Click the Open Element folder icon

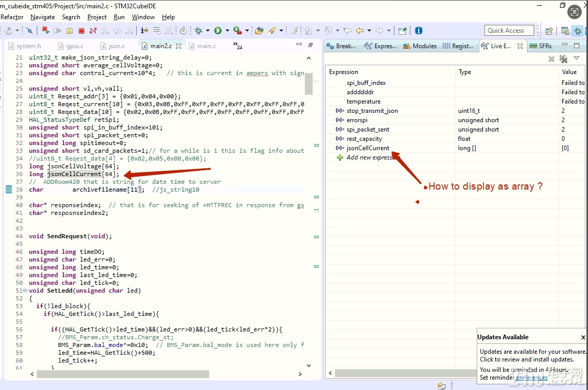[x=259, y=31]
